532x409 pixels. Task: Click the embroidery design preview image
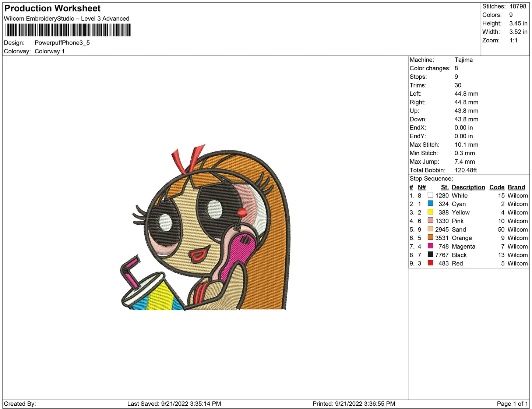(x=205, y=227)
